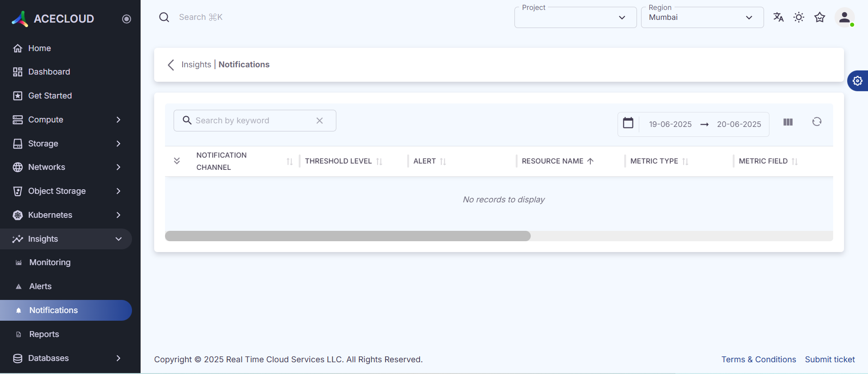This screenshot has height=374, width=868.
Task: Toggle the light/dark theme sun icon
Action: click(799, 17)
